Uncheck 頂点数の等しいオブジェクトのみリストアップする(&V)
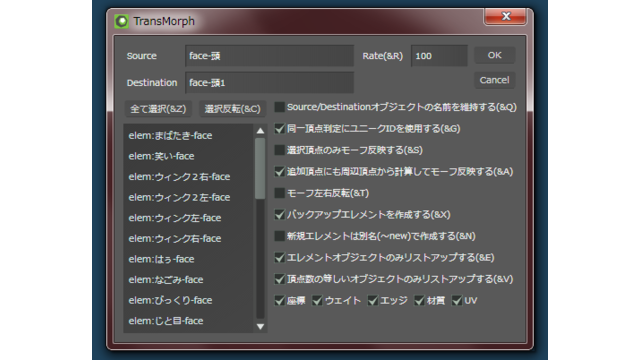640x360 pixels. (280, 279)
